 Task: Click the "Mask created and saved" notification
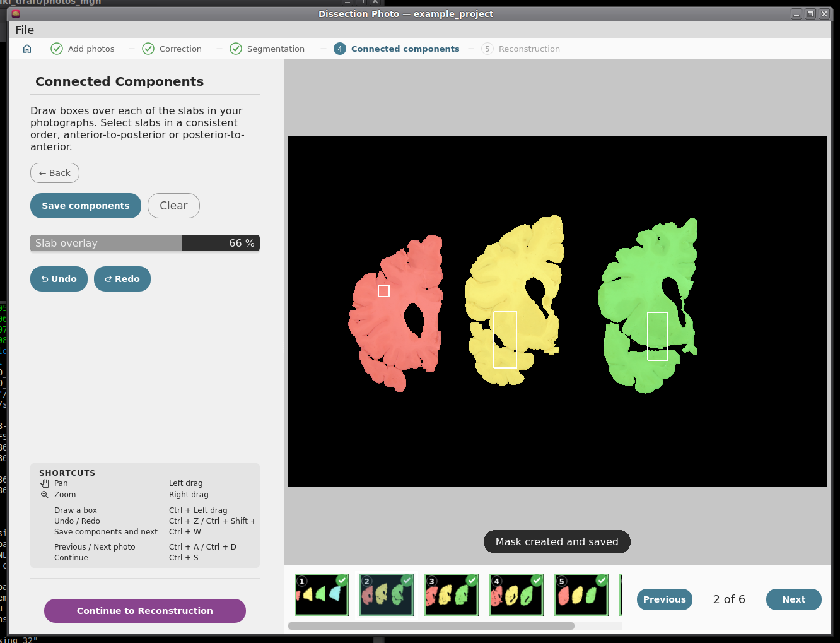(x=557, y=541)
